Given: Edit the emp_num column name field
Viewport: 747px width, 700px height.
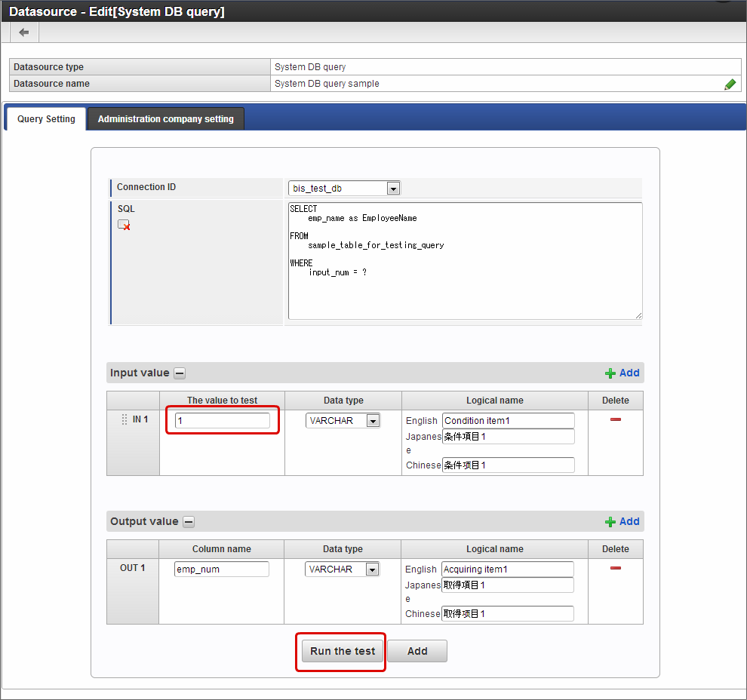Looking at the screenshot, I should coord(222,569).
